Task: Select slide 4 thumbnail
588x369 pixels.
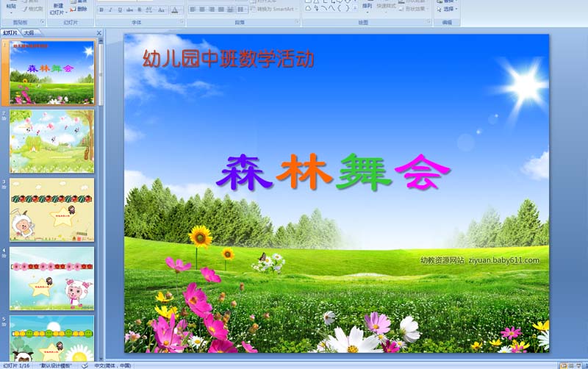Action: (52, 279)
